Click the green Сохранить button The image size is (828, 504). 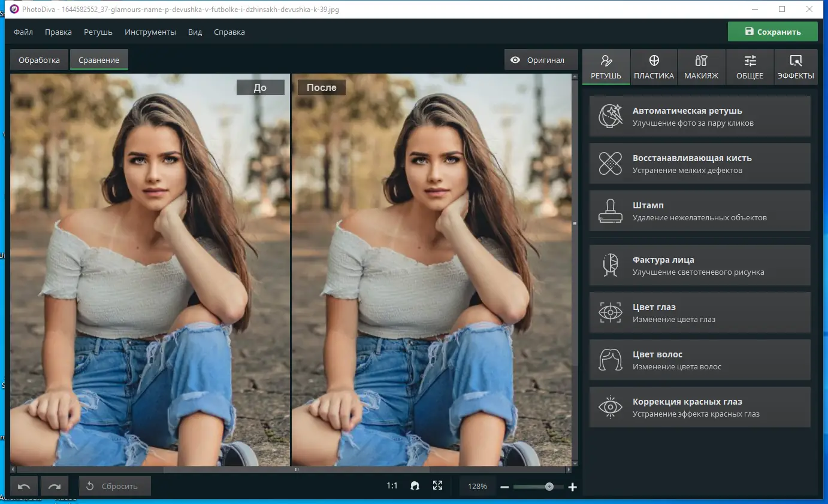772,32
